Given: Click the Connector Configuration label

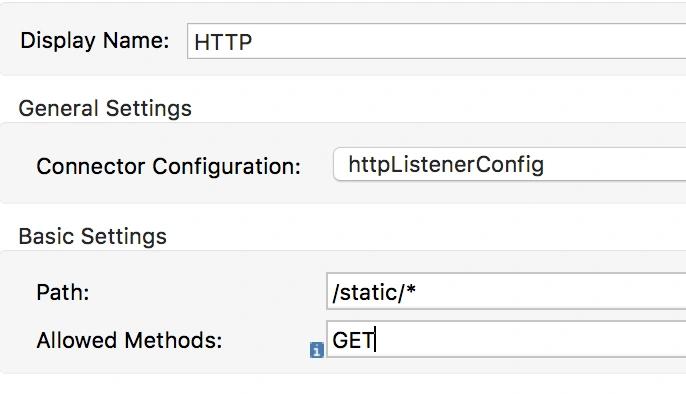Looking at the screenshot, I should (168, 166).
